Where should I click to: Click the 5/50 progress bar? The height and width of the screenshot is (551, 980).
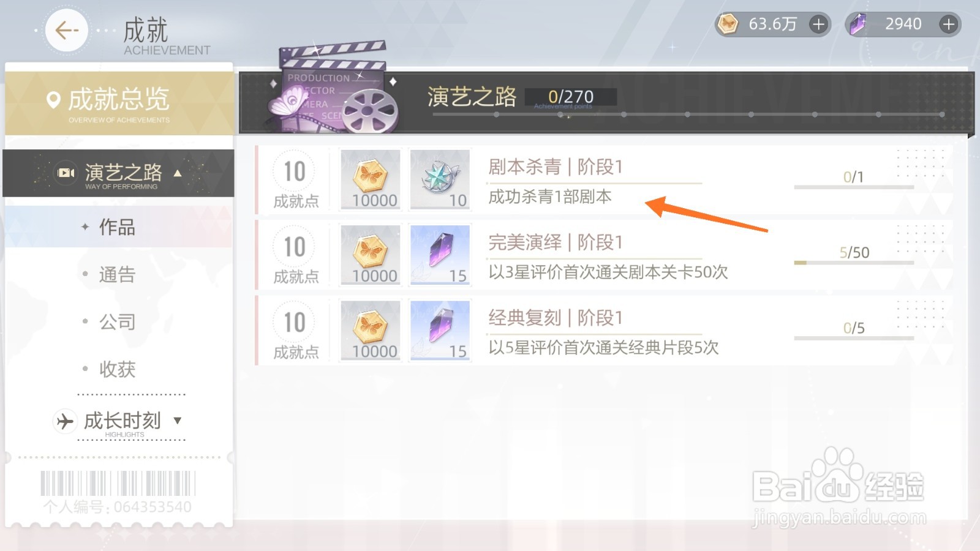pyautogui.click(x=854, y=263)
